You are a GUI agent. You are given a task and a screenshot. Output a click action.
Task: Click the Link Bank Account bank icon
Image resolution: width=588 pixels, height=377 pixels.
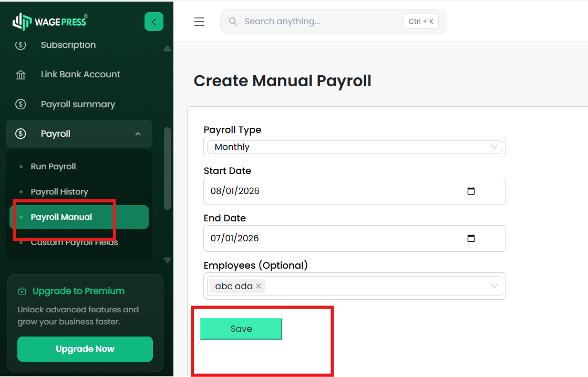20,75
